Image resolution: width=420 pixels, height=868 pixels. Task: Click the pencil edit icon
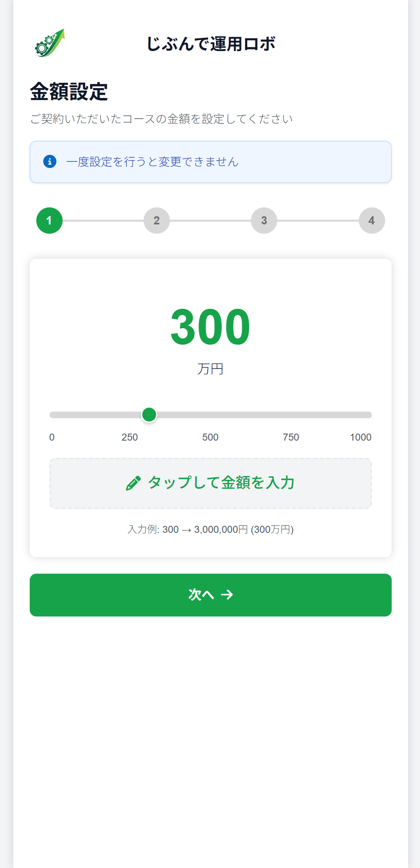(133, 483)
